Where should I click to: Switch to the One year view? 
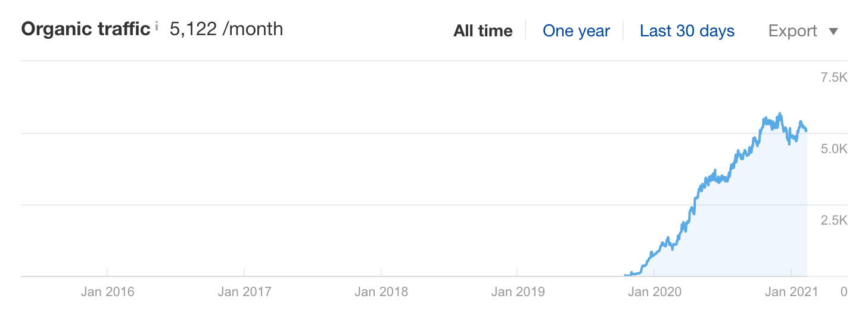pyautogui.click(x=576, y=31)
